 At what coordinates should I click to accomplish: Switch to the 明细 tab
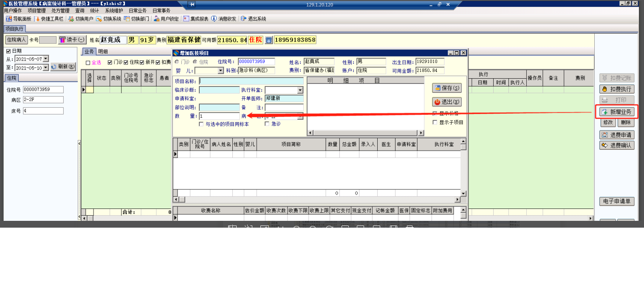[103, 51]
